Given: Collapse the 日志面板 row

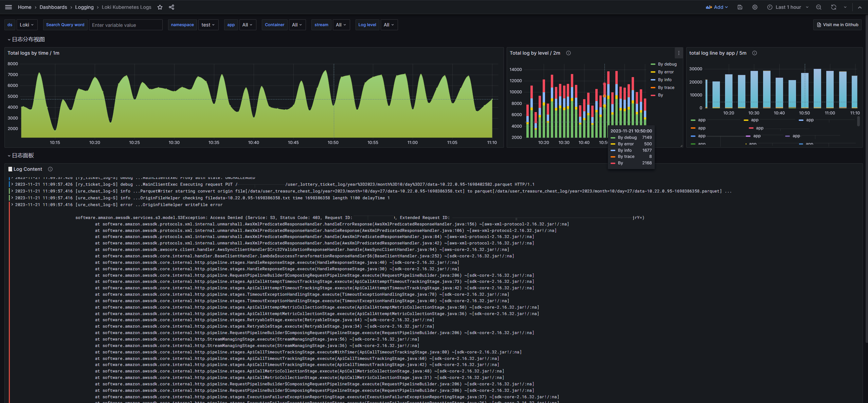Looking at the screenshot, I should [x=21, y=155].
